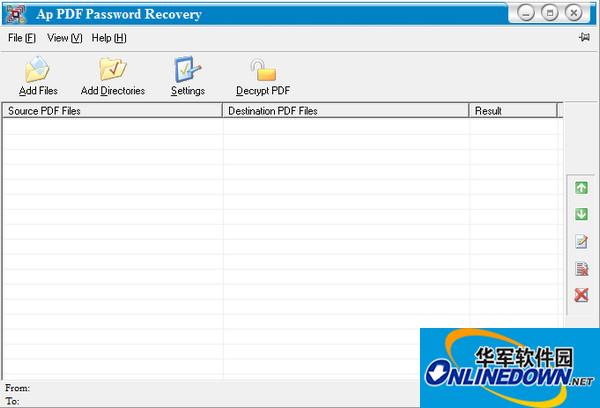This screenshot has height=408, width=600.
Task: Click the To: status label
Action: [12, 401]
